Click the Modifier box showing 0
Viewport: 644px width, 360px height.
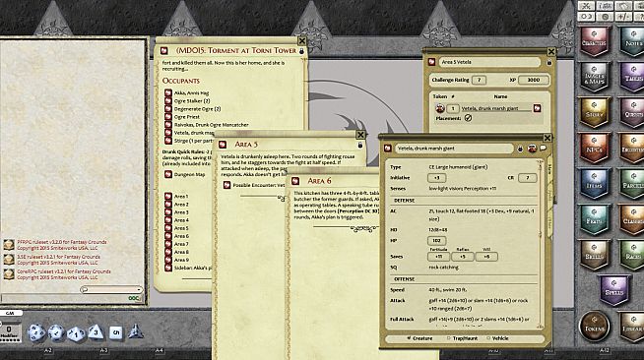point(9,331)
